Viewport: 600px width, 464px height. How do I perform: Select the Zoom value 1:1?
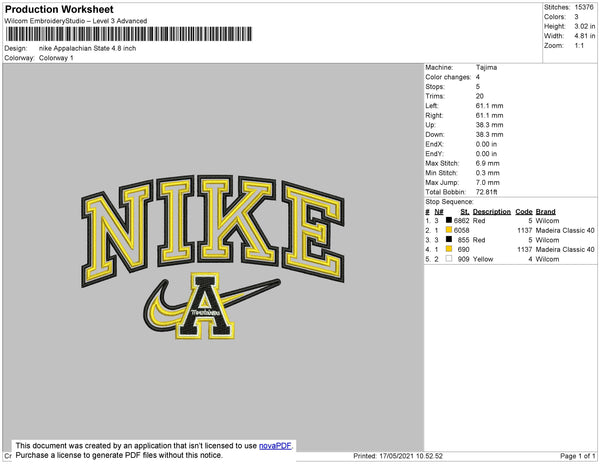click(x=579, y=46)
